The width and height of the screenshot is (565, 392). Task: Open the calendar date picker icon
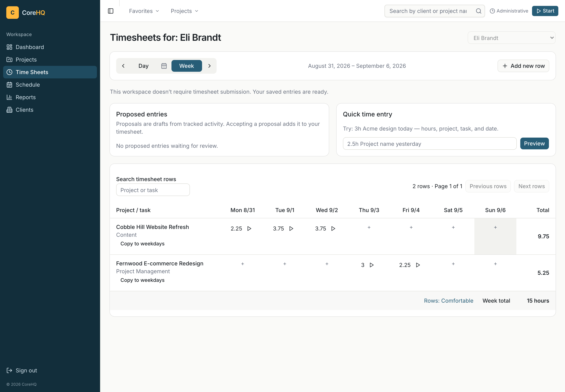(164, 66)
